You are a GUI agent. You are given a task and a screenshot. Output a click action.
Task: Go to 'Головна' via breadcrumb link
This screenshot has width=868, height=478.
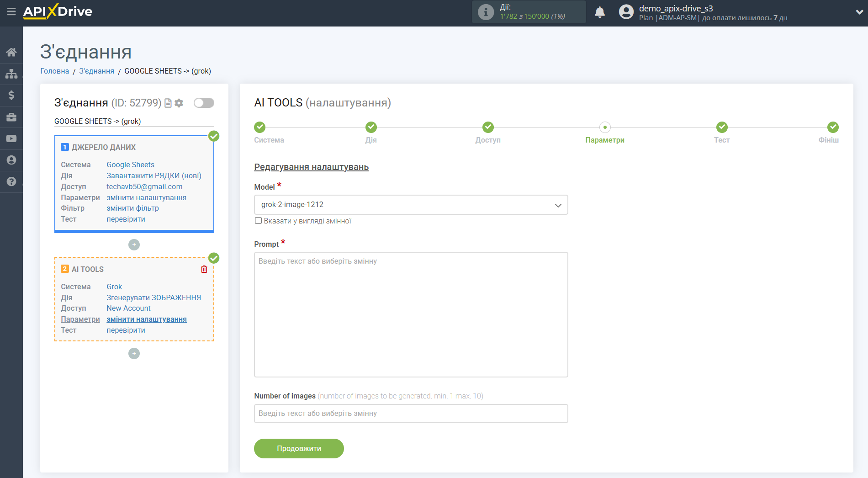[54, 71]
